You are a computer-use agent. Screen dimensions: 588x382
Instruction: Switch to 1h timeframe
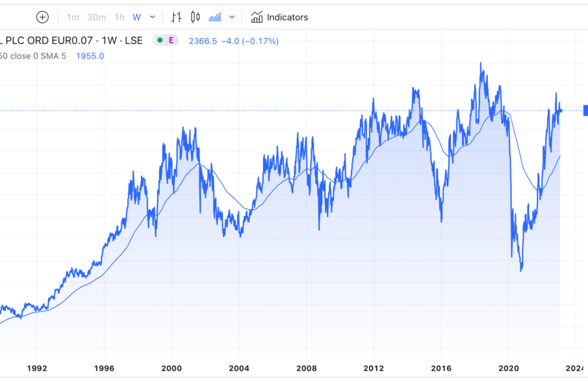tap(119, 17)
